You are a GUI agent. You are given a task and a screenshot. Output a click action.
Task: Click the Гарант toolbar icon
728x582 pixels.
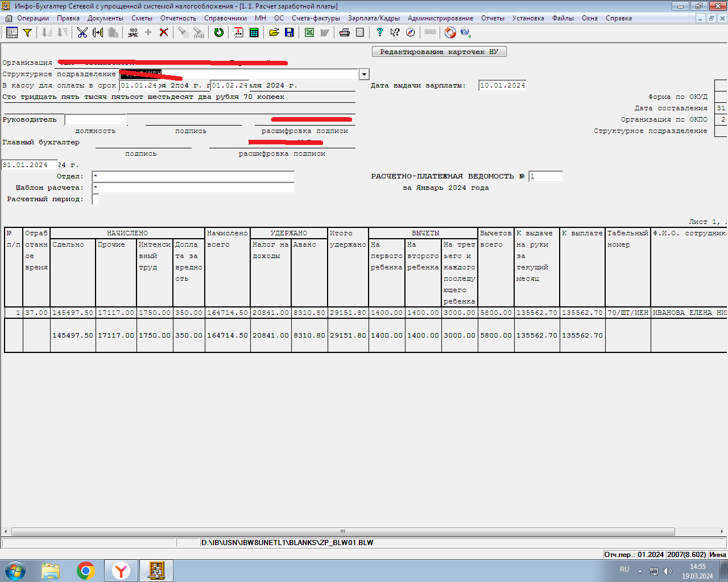coord(431,32)
